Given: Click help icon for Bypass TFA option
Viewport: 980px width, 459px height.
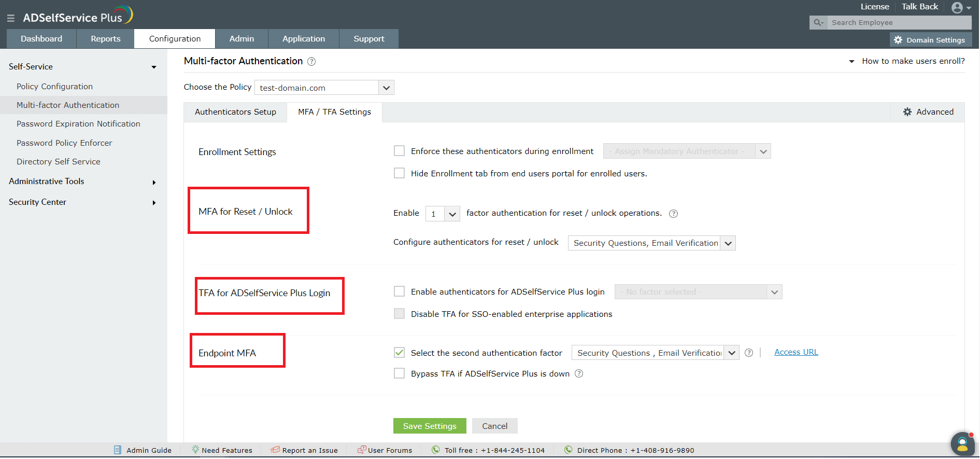Looking at the screenshot, I should pos(579,373).
